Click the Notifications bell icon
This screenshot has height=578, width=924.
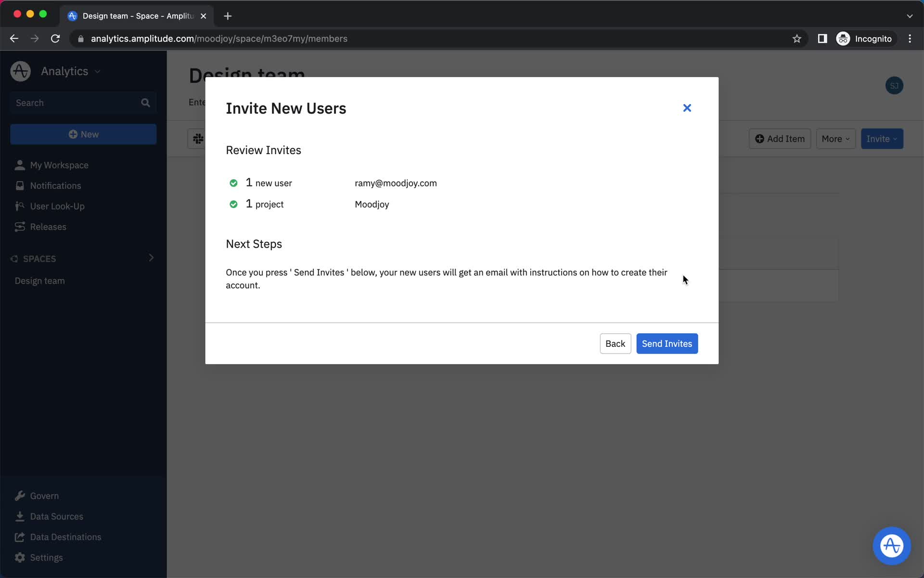pyautogui.click(x=20, y=185)
